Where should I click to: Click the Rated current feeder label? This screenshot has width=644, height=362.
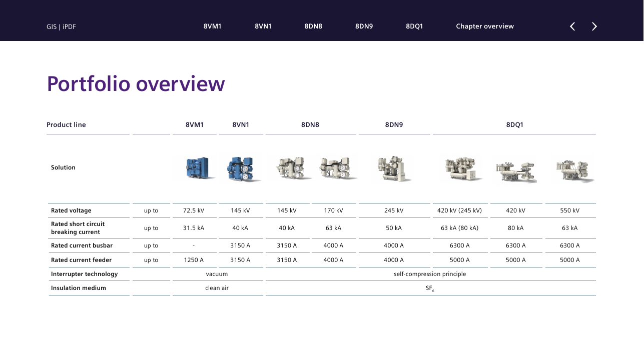coord(81,260)
